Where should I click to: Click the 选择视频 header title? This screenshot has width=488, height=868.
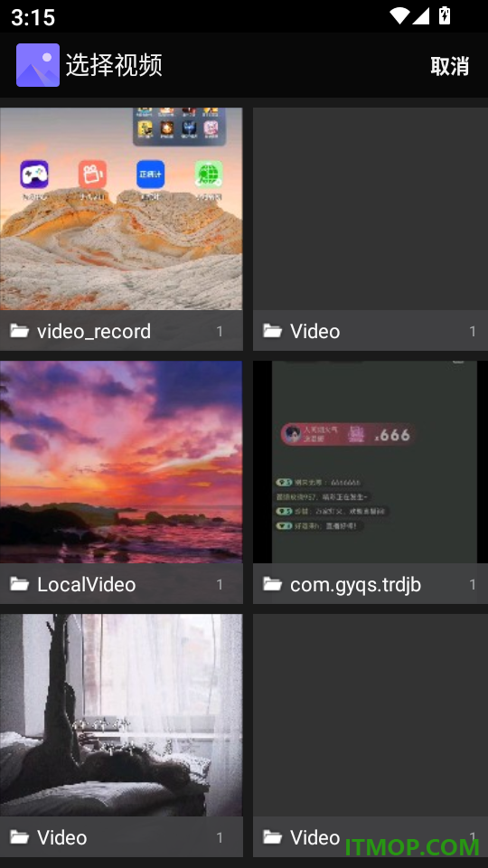tap(114, 65)
